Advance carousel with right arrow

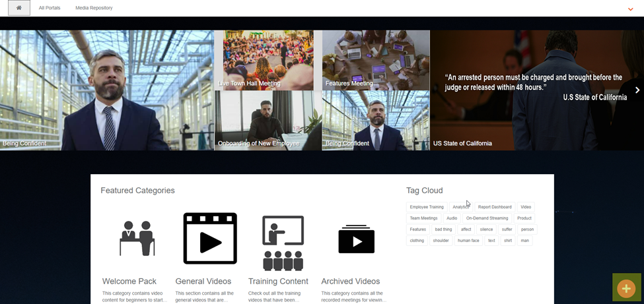[x=637, y=90]
